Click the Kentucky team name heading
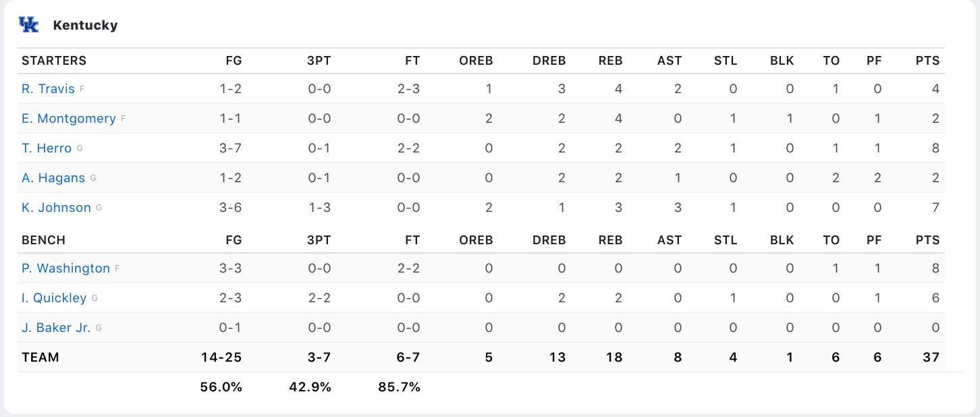Image resolution: width=980 pixels, height=417 pixels. 85,26
